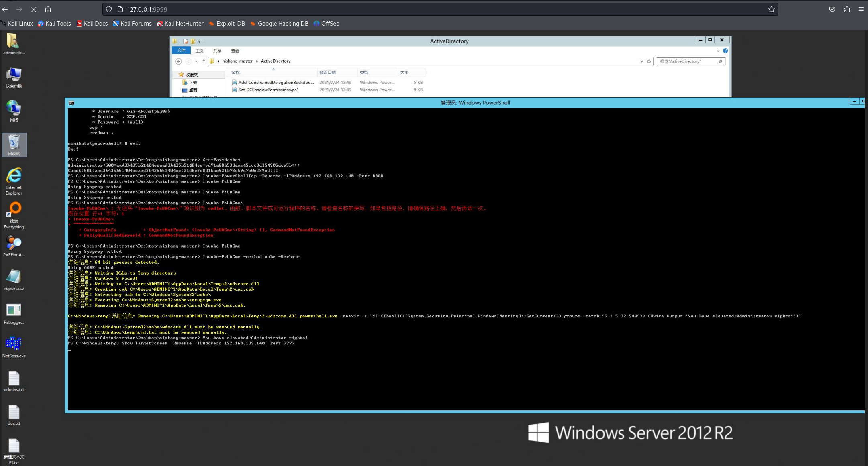This screenshot has height=466, width=868.
Task: Run NetSess.exe from desktop
Action: point(14,347)
